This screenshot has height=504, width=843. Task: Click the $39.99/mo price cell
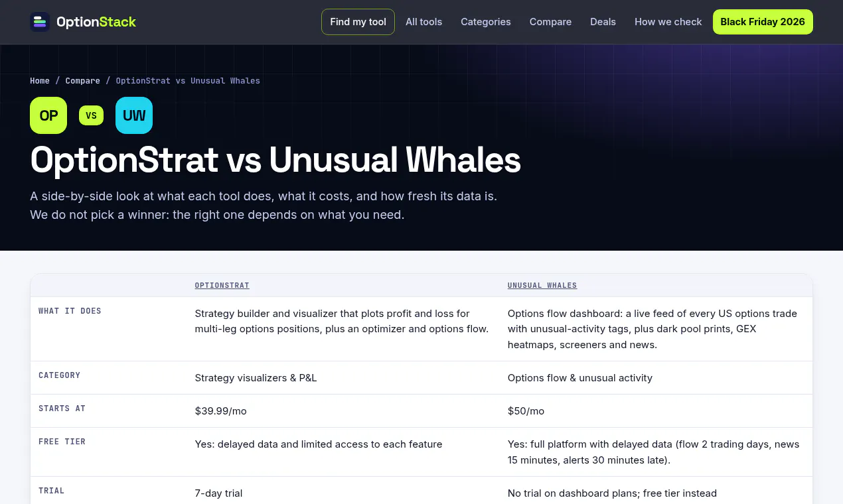220,411
